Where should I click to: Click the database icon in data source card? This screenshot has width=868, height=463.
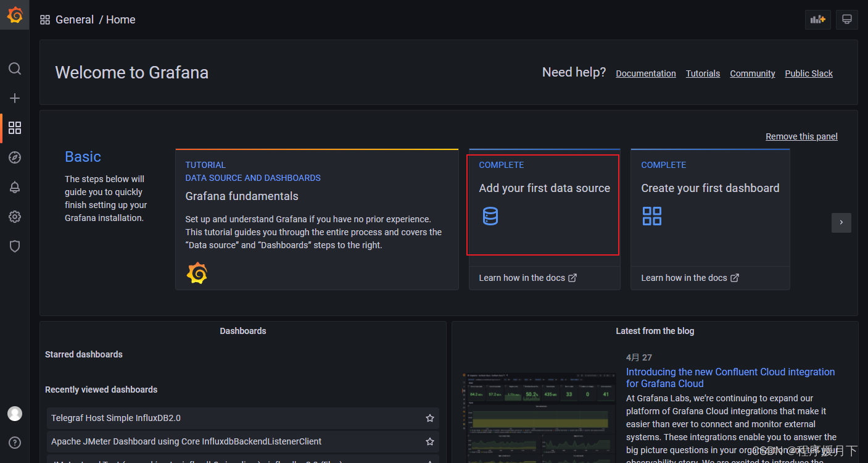(x=490, y=216)
